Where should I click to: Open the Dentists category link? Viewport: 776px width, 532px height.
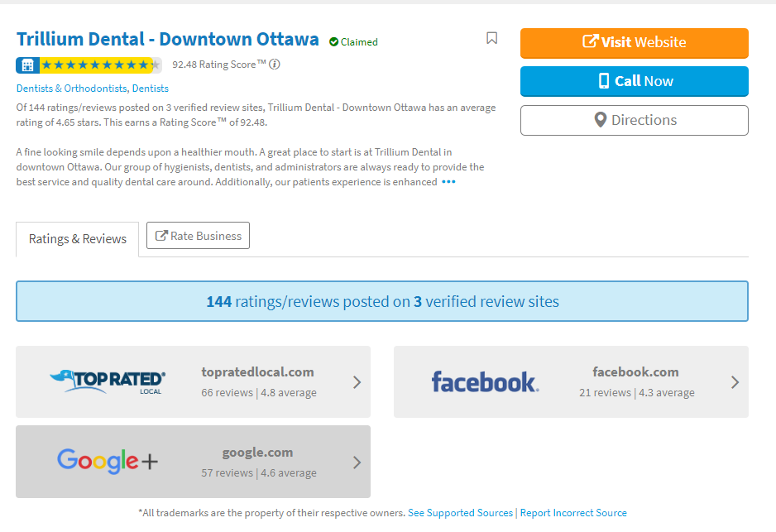click(151, 89)
